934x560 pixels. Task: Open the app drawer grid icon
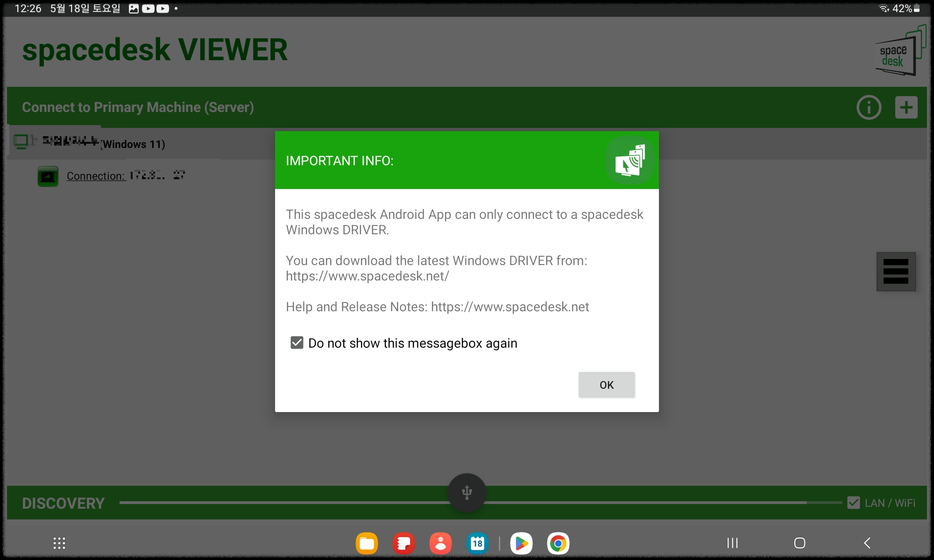point(59,543)
